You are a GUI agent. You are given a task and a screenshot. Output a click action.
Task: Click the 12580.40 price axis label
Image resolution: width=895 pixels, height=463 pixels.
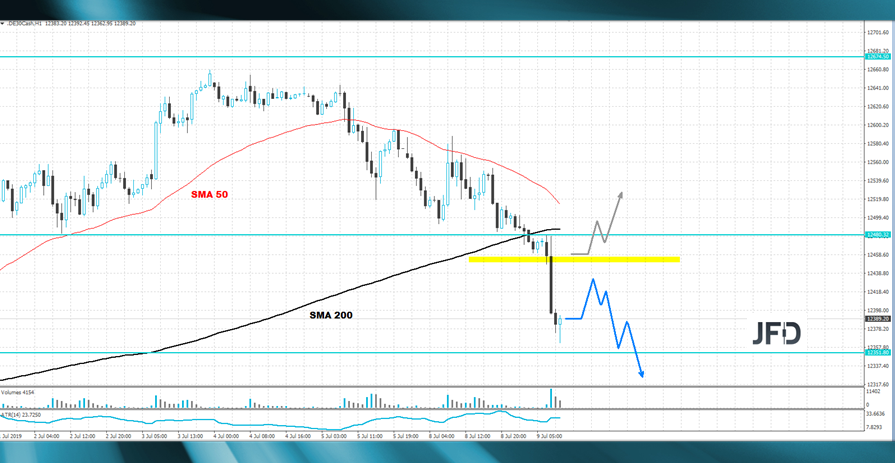click(x=878, y=143)
